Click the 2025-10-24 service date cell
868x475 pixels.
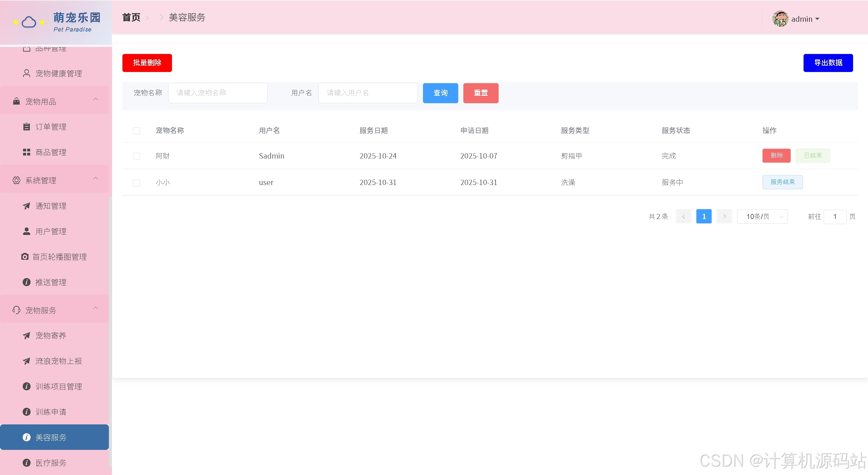[x=378, y=156]
